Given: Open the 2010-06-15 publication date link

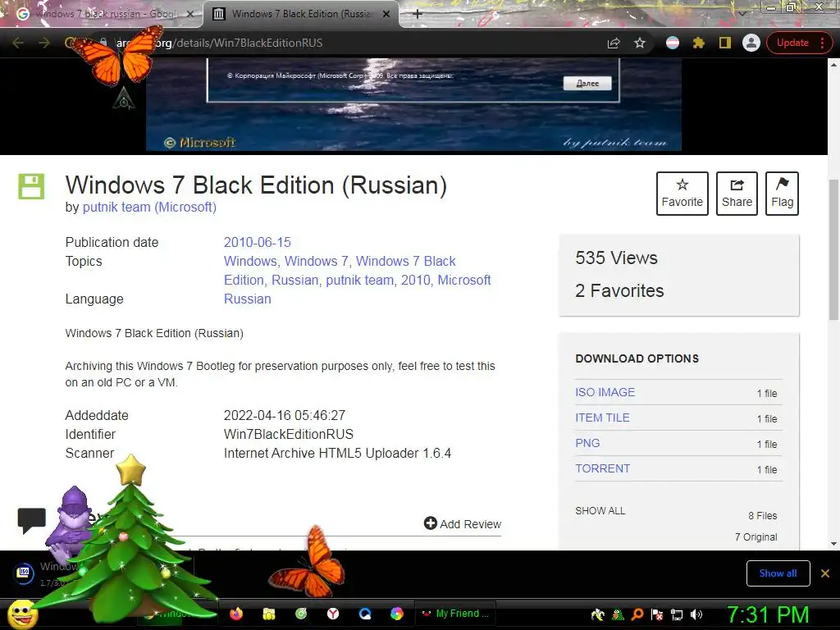Looking at the screenshot, I should point(257,242).
